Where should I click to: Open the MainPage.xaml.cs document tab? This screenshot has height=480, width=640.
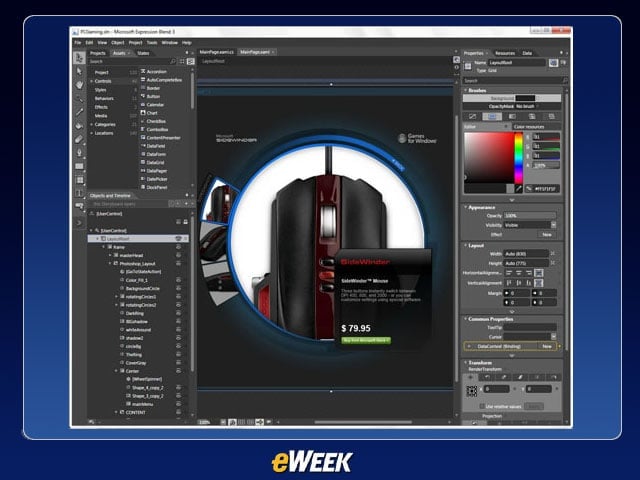pos(217,52)
